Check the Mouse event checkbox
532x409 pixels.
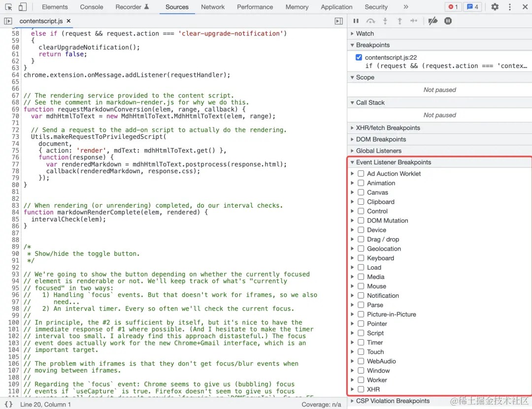pos(361,286)
